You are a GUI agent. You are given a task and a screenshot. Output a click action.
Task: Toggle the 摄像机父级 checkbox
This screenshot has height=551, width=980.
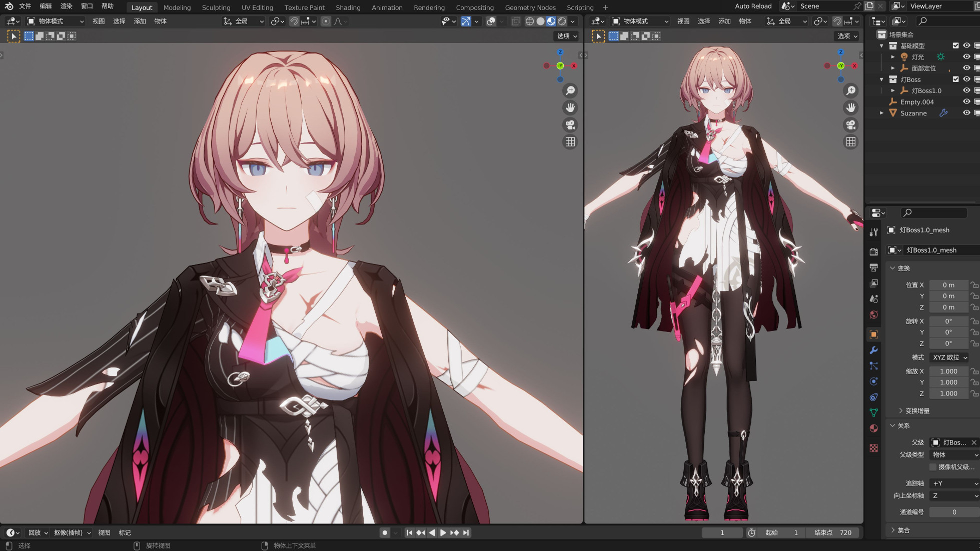pos(933,466)
